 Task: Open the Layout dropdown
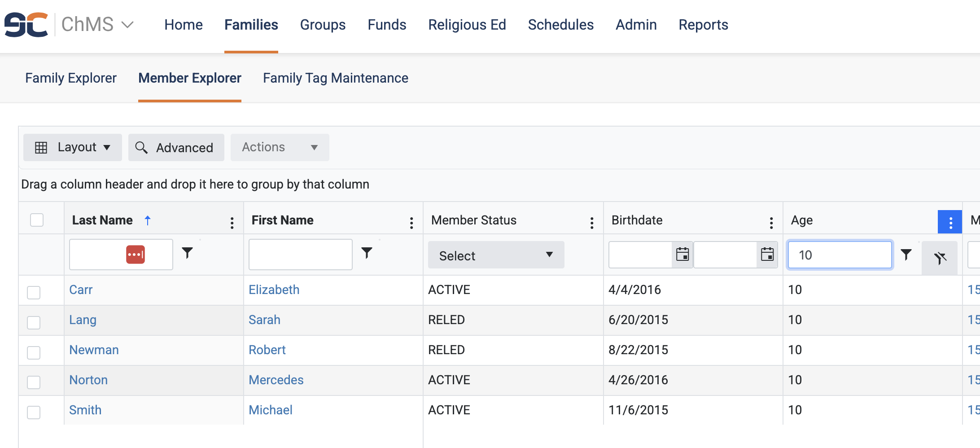click(73, 147)
